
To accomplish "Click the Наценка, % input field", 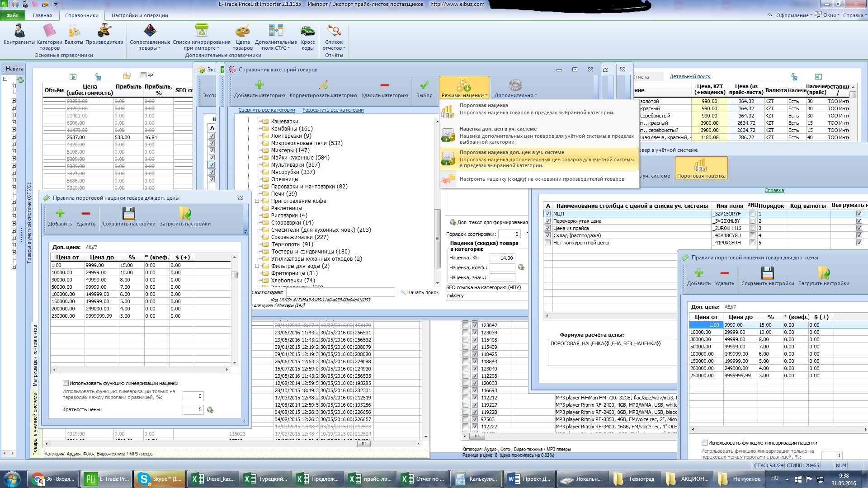I will tap(502, 258).
